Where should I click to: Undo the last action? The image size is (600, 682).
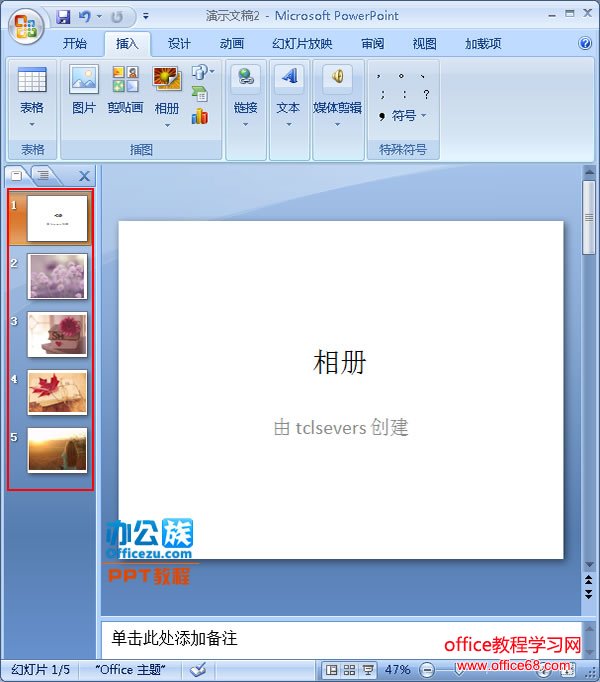[85, 17]
